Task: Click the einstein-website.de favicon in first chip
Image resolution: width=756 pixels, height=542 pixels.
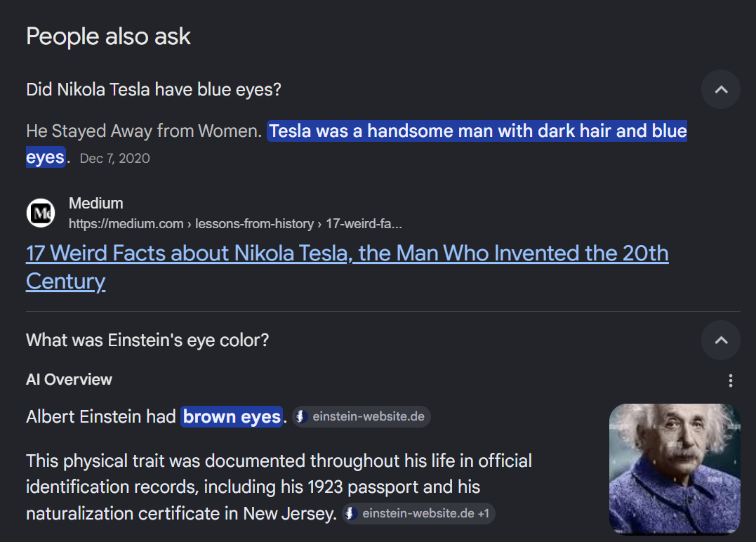Action: 301,416
